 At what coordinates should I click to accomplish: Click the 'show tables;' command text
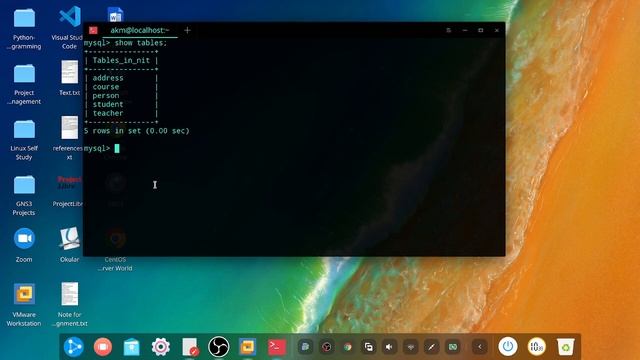tap(141, 43)
